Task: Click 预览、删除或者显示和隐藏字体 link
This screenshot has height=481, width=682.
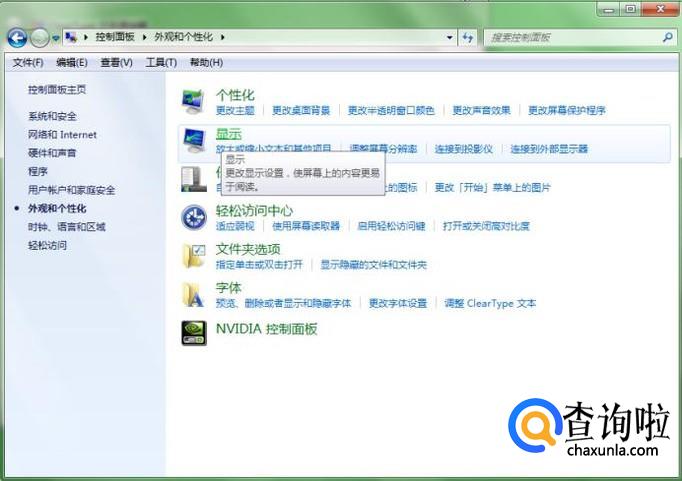Action: point(283,303)
